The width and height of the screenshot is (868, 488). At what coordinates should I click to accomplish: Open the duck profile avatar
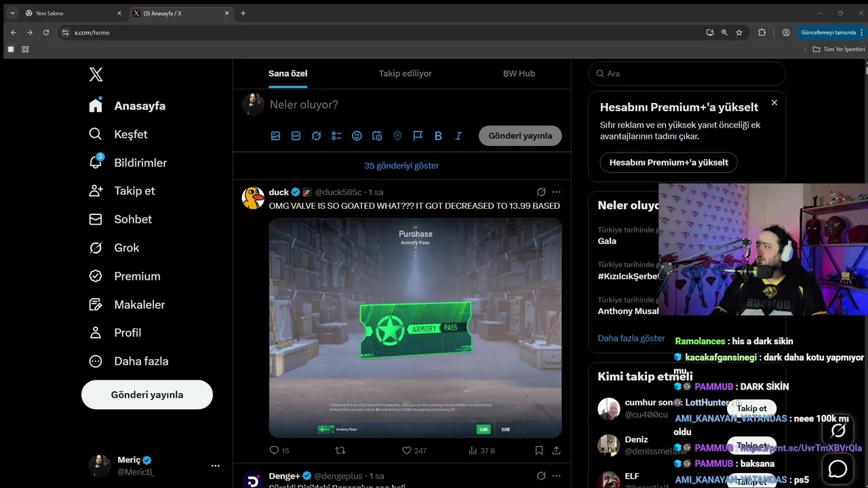(x=253, y=198)
